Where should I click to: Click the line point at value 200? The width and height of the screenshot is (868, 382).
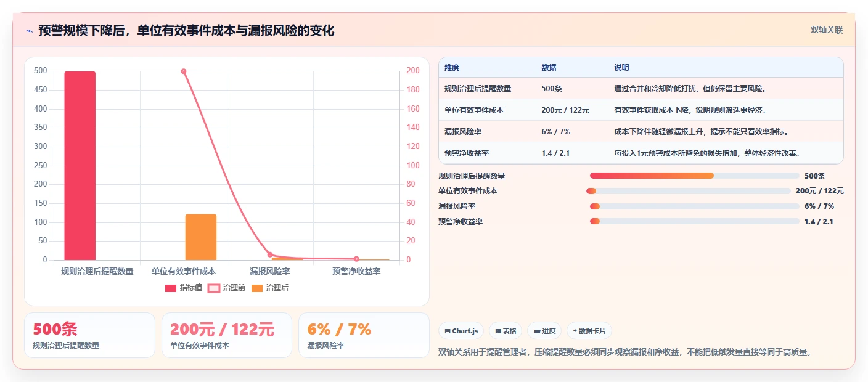[184, 71]
